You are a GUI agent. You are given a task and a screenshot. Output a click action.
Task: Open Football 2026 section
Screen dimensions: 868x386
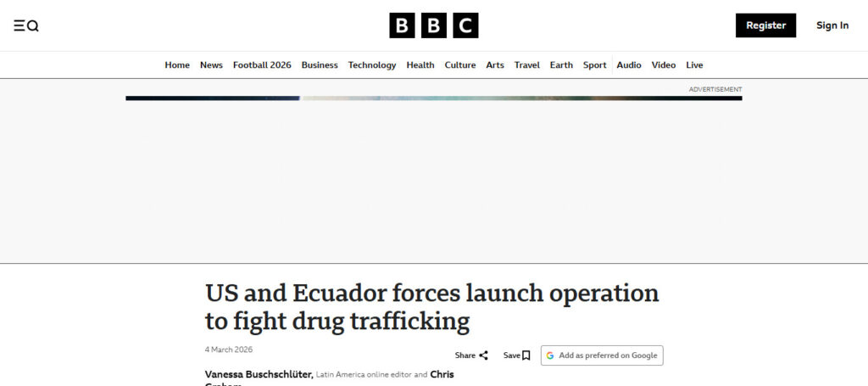262,64
